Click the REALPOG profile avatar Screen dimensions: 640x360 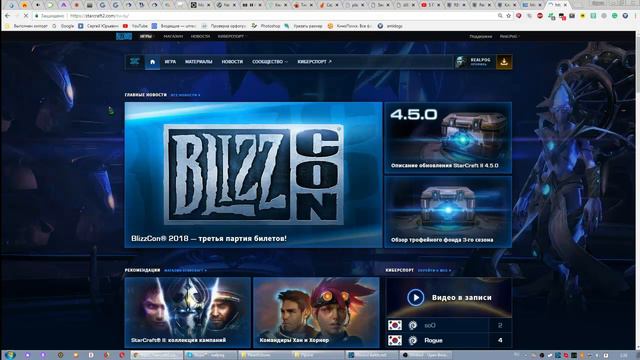[461, 62]
